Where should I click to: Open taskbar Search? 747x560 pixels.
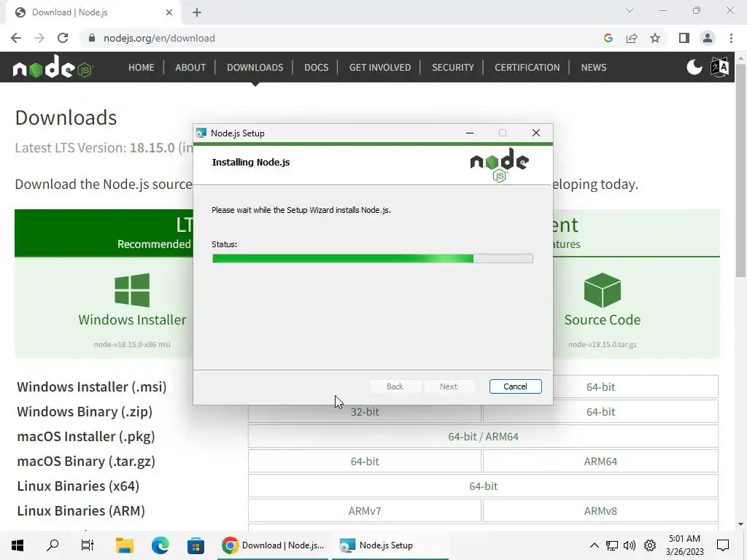click(53, 545)
